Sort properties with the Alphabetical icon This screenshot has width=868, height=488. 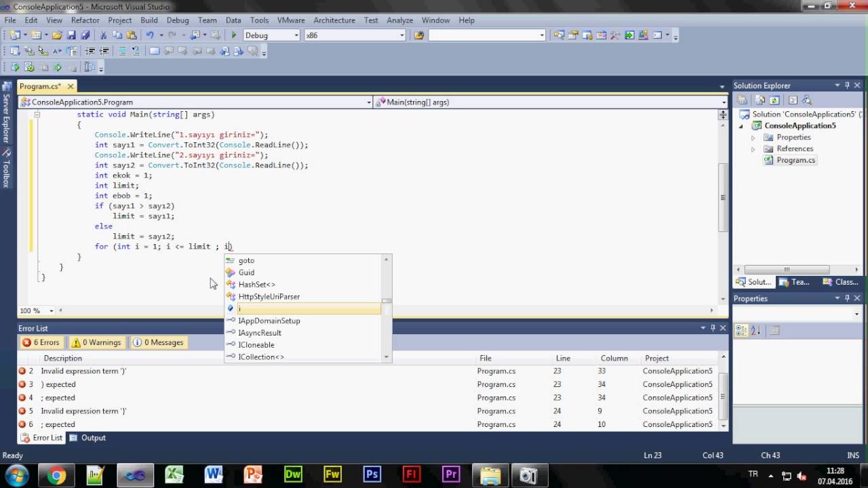(x=755, y=331)
